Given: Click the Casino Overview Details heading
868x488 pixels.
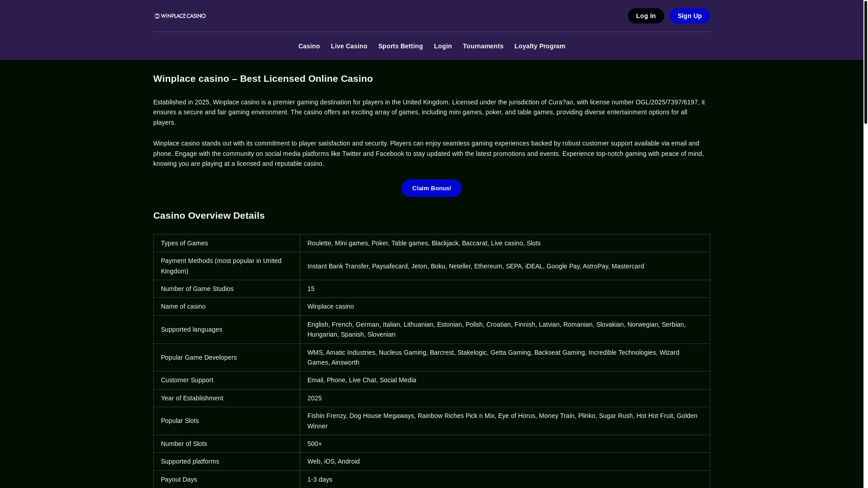Looking at the screenshot, I should pos(209,216).
